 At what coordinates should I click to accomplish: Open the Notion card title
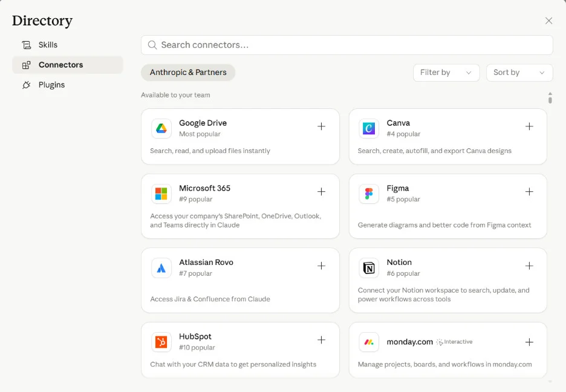pyautogui.click(x=399, y=263)
